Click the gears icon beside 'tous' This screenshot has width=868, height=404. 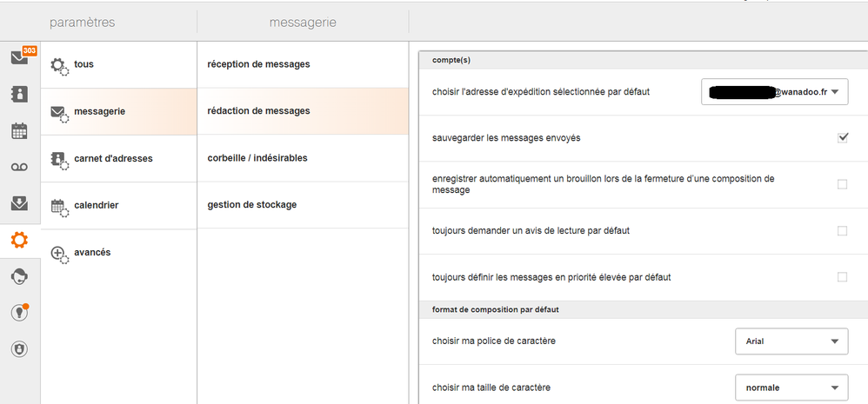[x=59, y=67]
